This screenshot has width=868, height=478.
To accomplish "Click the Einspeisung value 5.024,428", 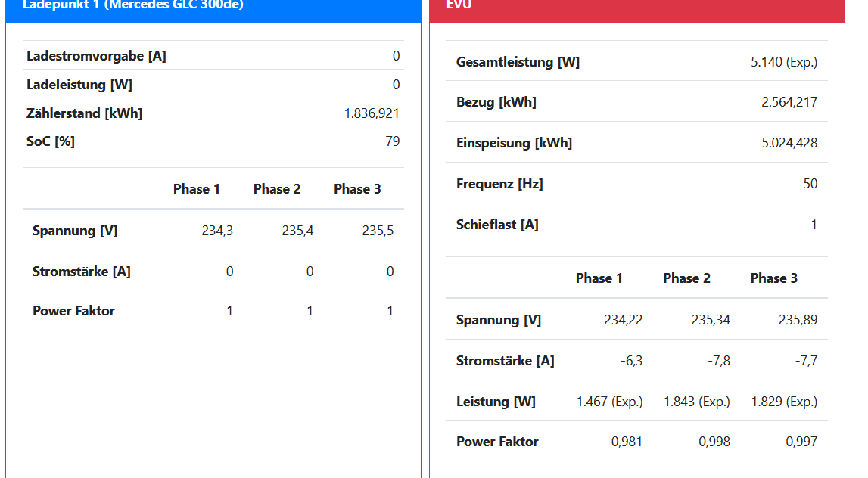I will pyautogui.click(x=789, y=143).
